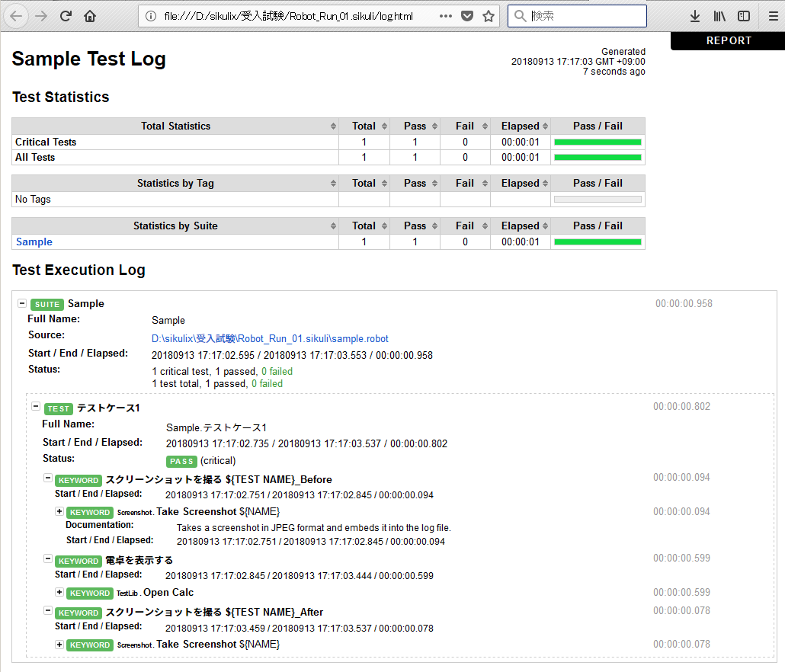
Task: Sort by Statistics by Suite column header
Action: coord(175,226)
